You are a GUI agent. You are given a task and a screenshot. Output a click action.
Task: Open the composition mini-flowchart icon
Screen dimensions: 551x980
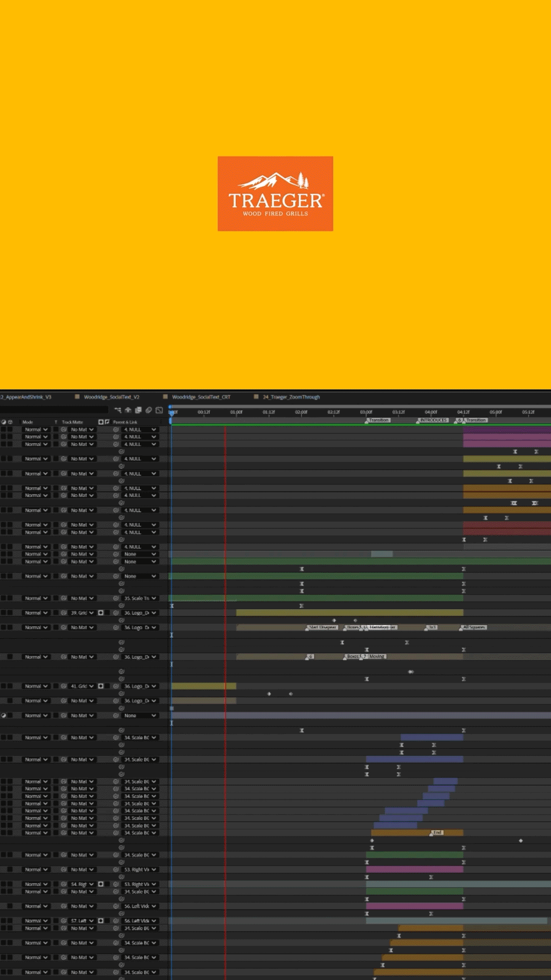click(118, 410)
